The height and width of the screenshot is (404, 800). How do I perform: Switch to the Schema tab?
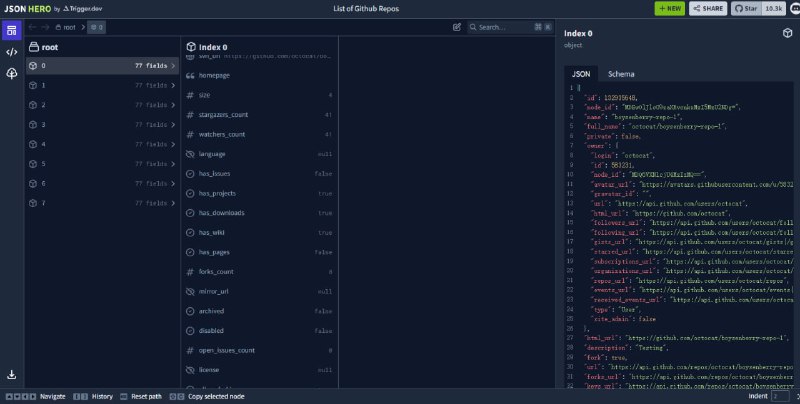[621, 74]
